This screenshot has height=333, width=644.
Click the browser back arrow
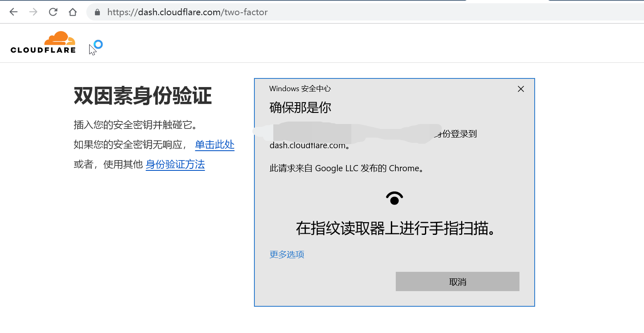(x=14, y=12)
